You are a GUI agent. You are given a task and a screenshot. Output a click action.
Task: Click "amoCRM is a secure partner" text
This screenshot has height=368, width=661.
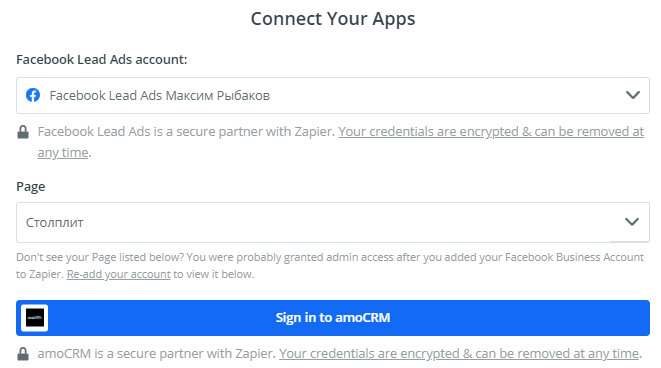point(156,353)
